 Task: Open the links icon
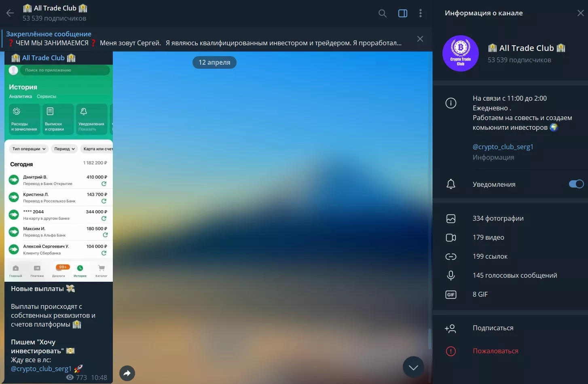451,257
